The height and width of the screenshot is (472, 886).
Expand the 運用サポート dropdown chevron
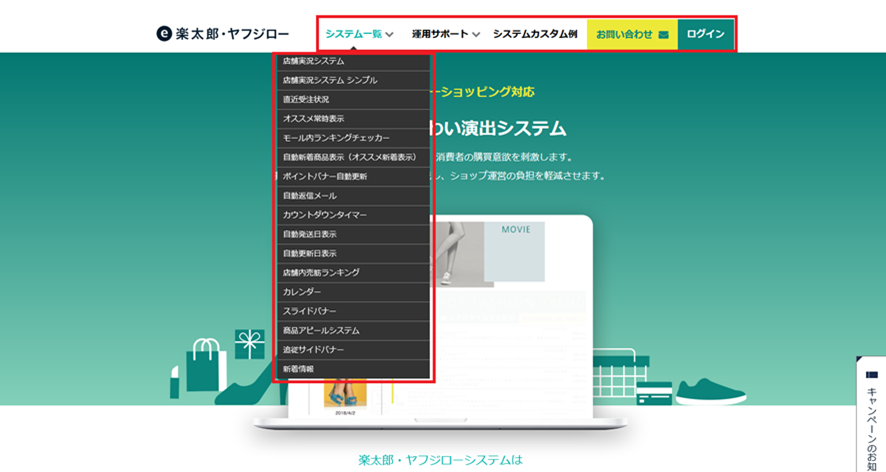click(476, 34)
